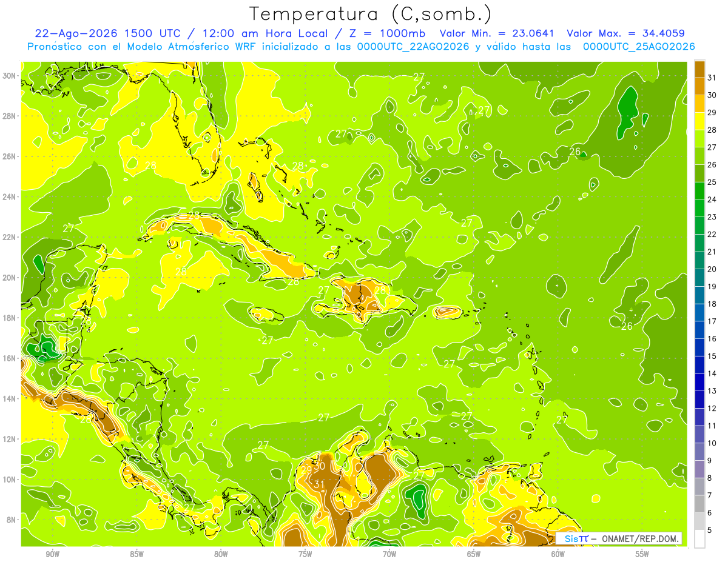This screenshot has height=562, width=728.
Task: Click the '80W' longitude axis label
Action: point(221,554)
